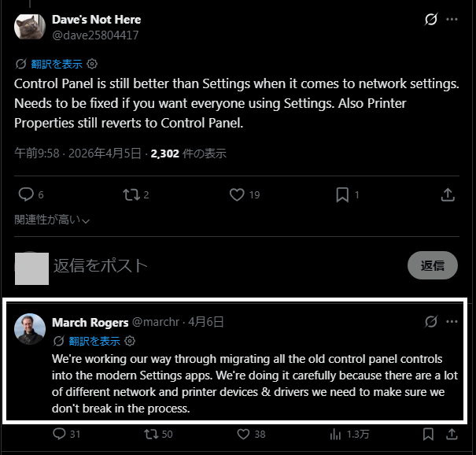Open translation settings gear in March's reply
The image size is (476, 455).
click(x=130, y=341)
